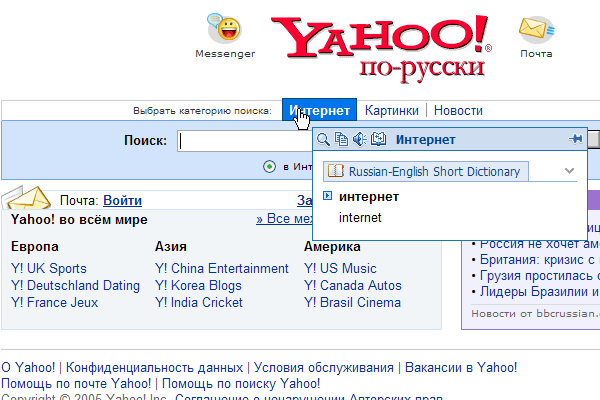Click the internet translation text in popup
The image size is (600, 400).
point(360,217)
